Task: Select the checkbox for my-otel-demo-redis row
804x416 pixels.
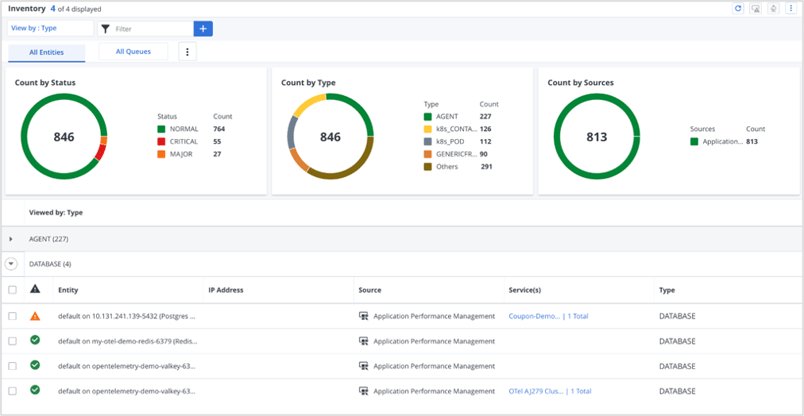Action: click(x=12, y=341)
